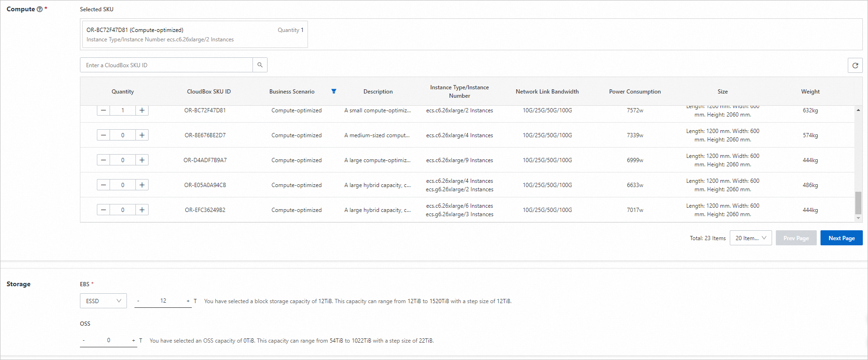Increase quantity for OR-BC72F47D81
Viewport: 868px width, 360px height.
coord(142,110)
